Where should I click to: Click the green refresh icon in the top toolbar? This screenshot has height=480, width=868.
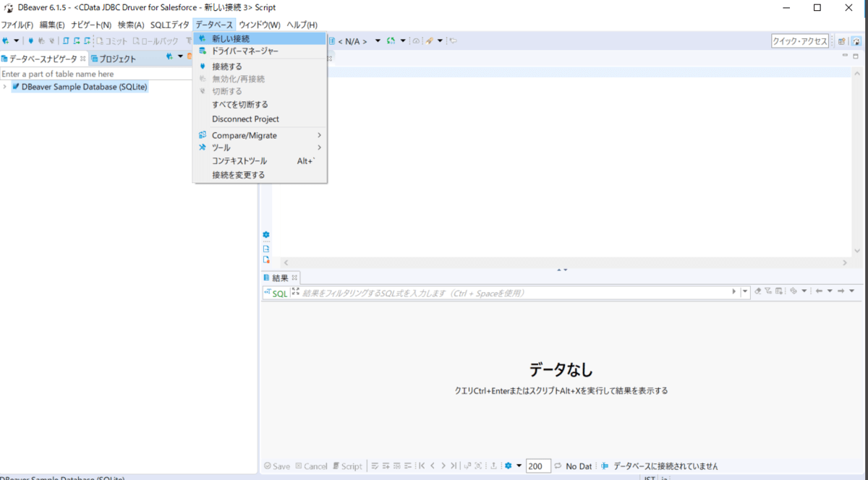pyautogui.click(x=391, y=41)
